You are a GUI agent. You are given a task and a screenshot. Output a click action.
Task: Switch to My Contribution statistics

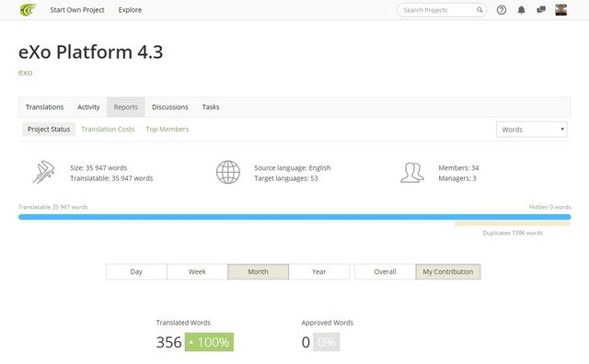coord(448,272)
